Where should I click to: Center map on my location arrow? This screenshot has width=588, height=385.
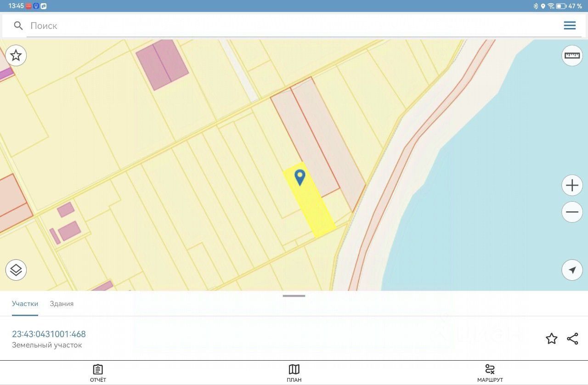pyautogui.click(x=572, y=270)
